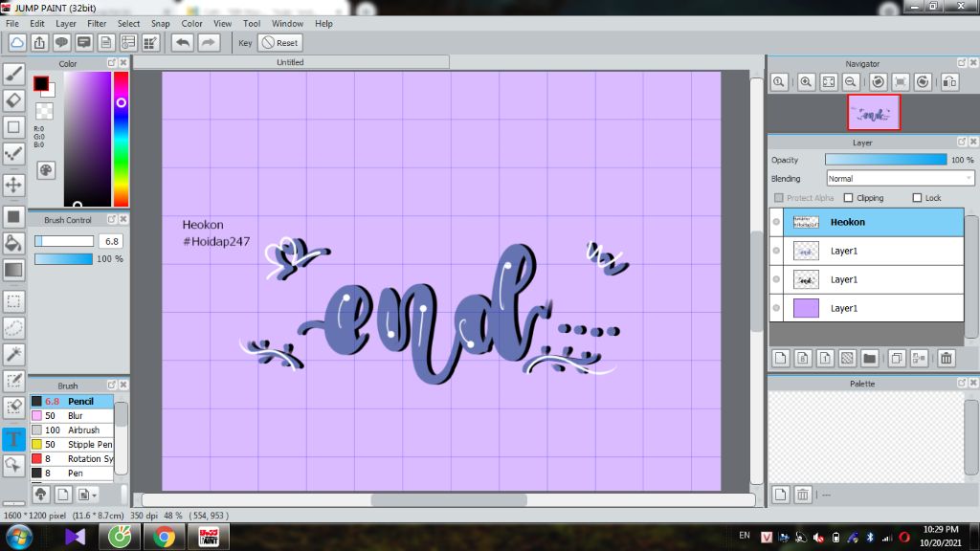980x551 pixels.
Task: Click the horizontal canvas scrollbar
Action: tap(449, 499)
